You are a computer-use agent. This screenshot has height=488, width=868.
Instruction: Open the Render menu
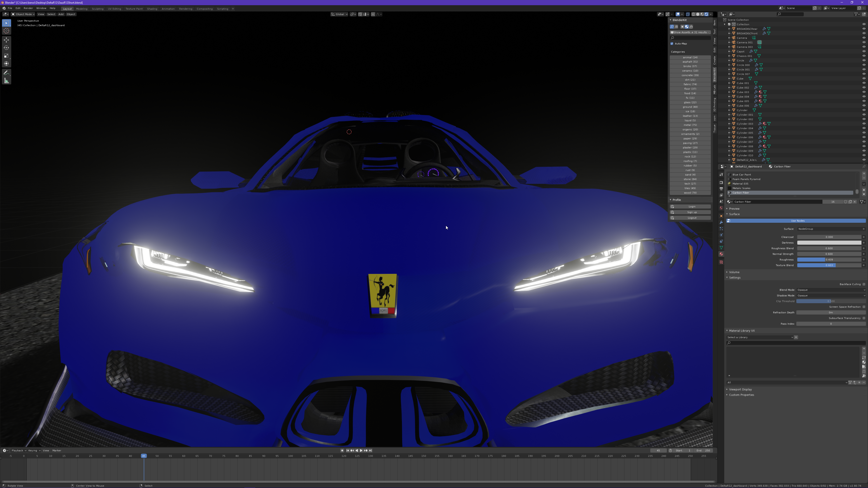point(28,8)
